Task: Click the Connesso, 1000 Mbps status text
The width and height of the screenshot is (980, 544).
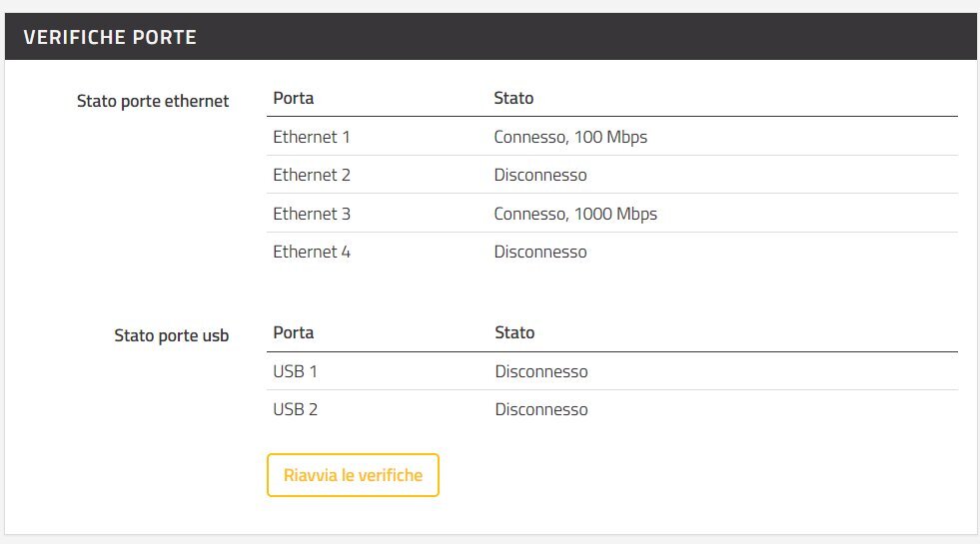Action: pos(575,214)
